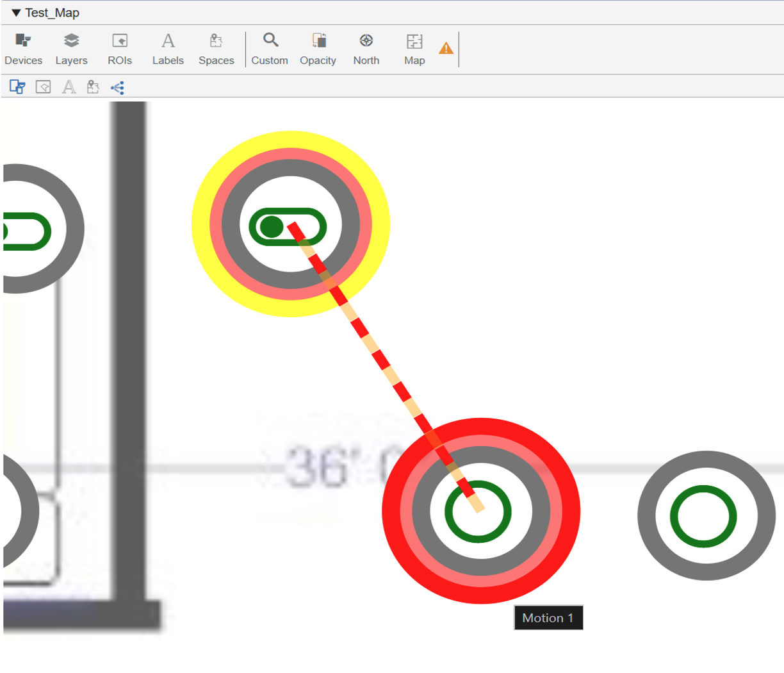Toggle the blue connections icon
Viewport: 784px width, 673px height.
pos(117,87)
